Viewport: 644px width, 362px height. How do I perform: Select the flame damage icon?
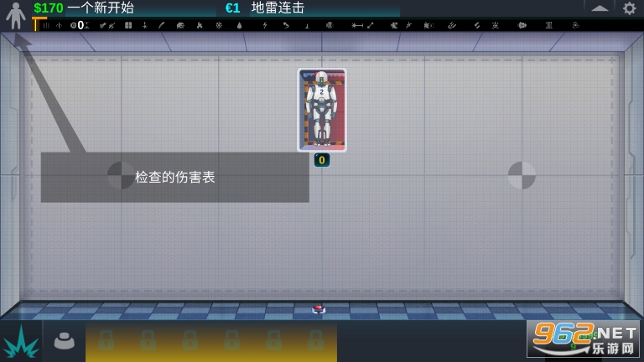(200, 25)
